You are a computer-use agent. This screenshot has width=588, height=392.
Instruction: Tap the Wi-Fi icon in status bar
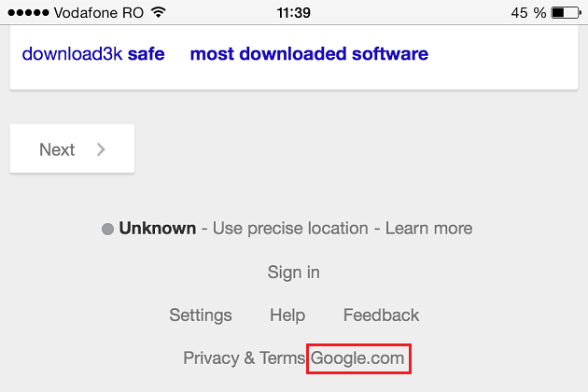tap(158, 13)
